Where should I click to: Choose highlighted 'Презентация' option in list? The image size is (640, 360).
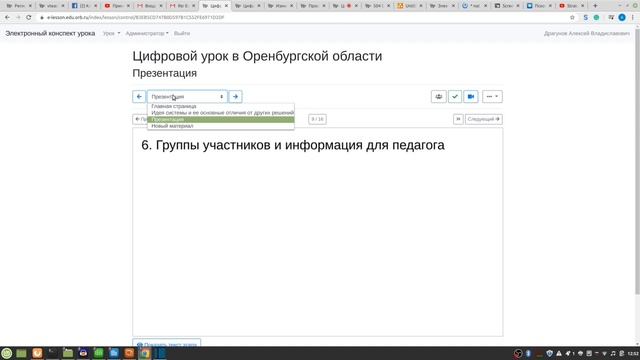point(221,119)
